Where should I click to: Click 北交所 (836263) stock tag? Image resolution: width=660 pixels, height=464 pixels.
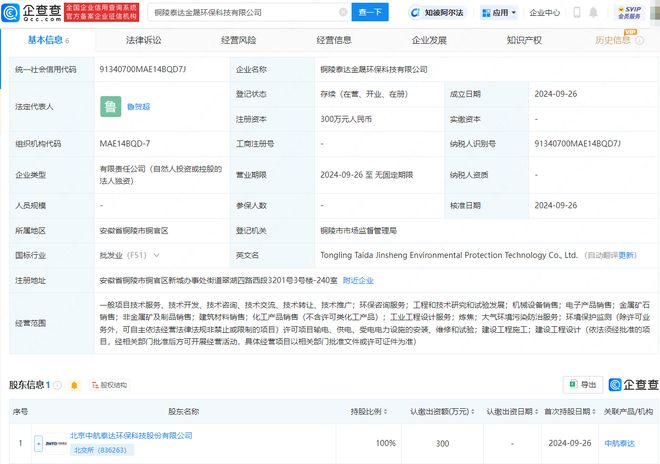coord(100,450)
